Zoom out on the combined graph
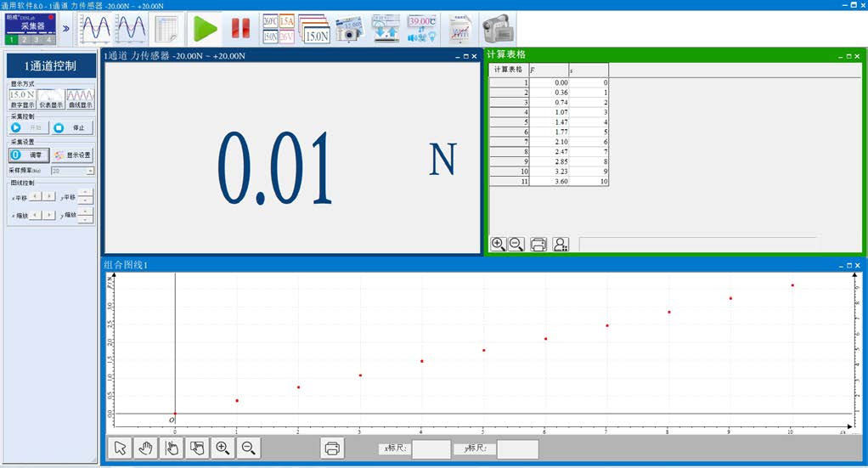This screenshot has height=468, width=868. (x=248, y=448)
